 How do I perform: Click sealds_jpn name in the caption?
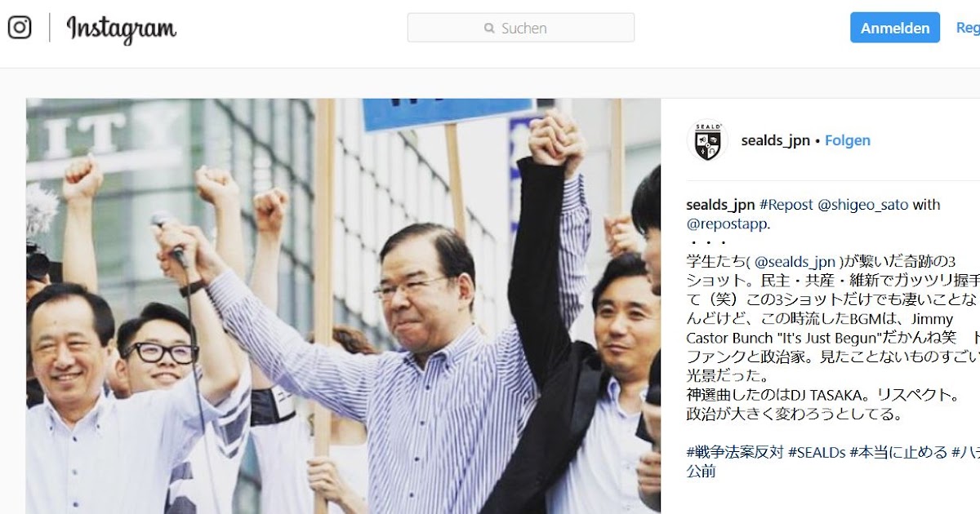pos(720,205)
